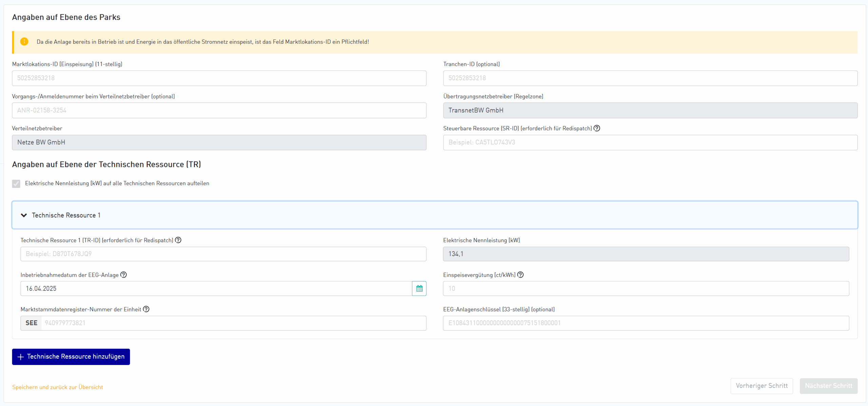This screenshot has width=868, height=406.
Task: Click the EEG-Anlagenschlüssel input field
Action: coord(646,323)
